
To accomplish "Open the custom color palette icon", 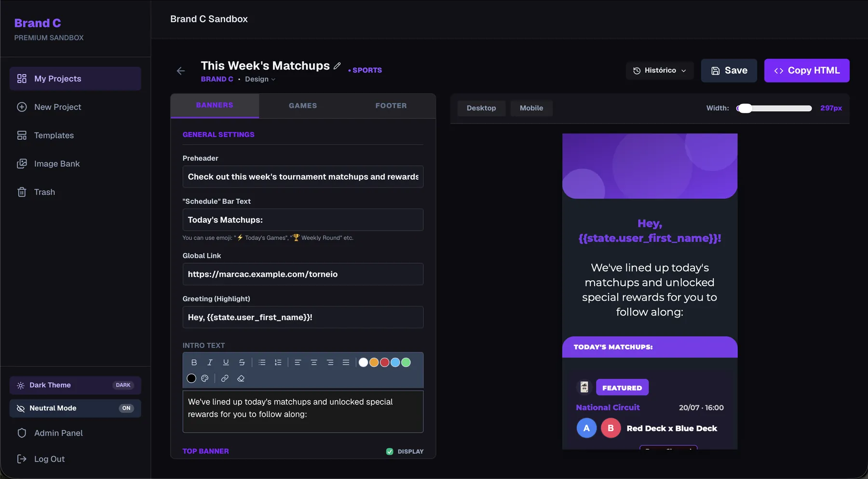I will [204, 378].
